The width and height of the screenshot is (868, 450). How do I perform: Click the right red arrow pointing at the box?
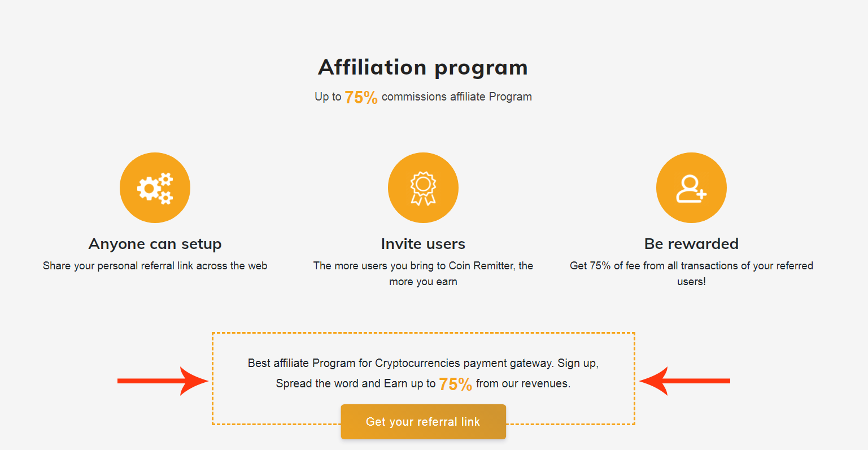(x=684, y=381)
